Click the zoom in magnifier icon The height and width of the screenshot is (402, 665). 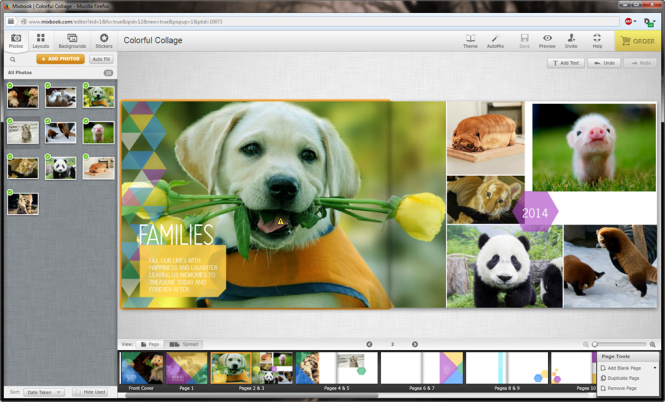653,345
